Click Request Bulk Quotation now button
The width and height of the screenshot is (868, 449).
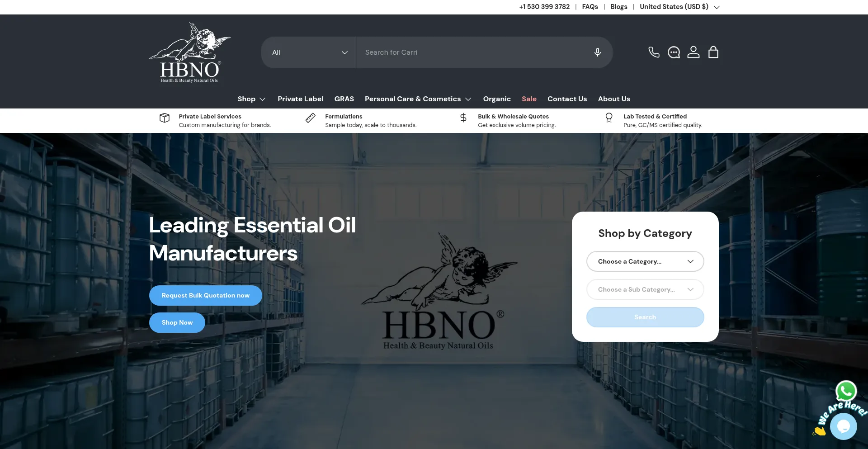(x=206, y=295)
